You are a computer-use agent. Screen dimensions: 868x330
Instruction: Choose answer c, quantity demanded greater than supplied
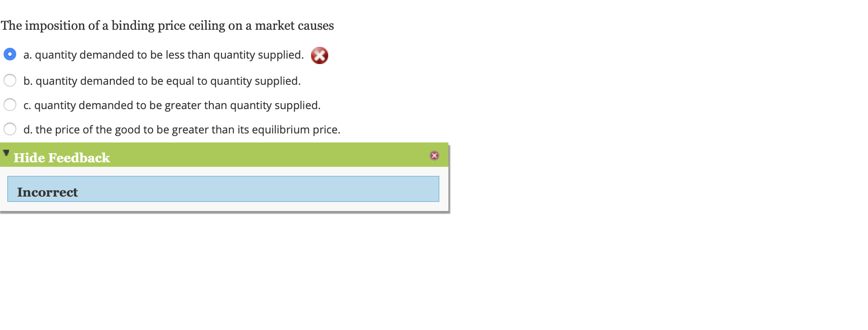(x=9, y=104)
